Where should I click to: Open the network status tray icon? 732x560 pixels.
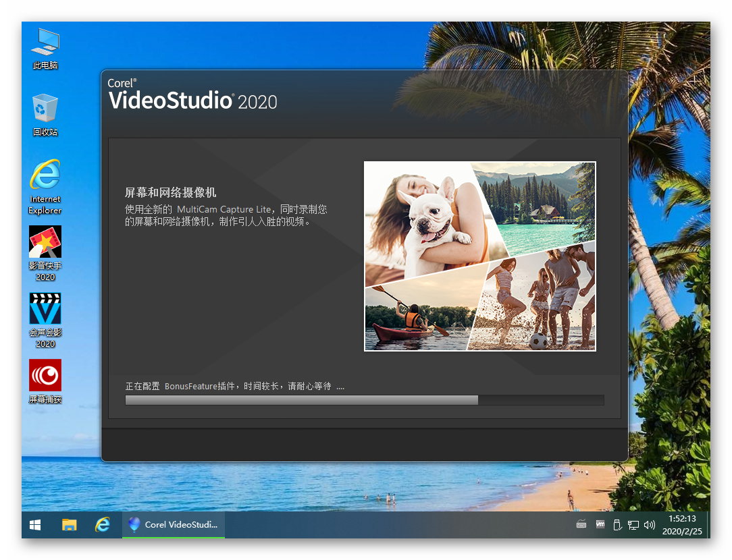pos(633,525)
